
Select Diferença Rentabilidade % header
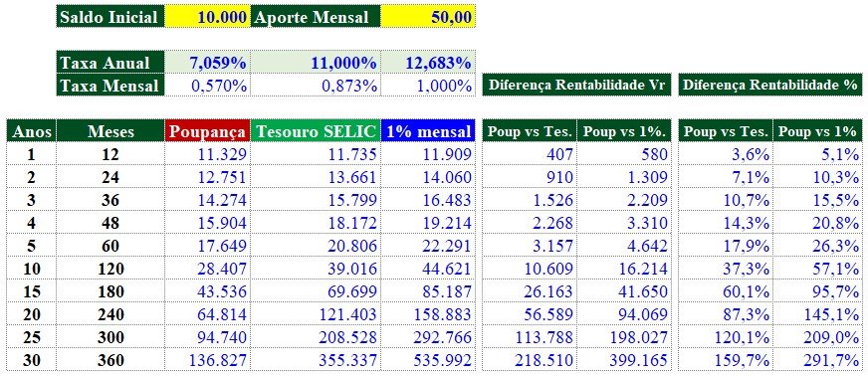coord(769,86)
